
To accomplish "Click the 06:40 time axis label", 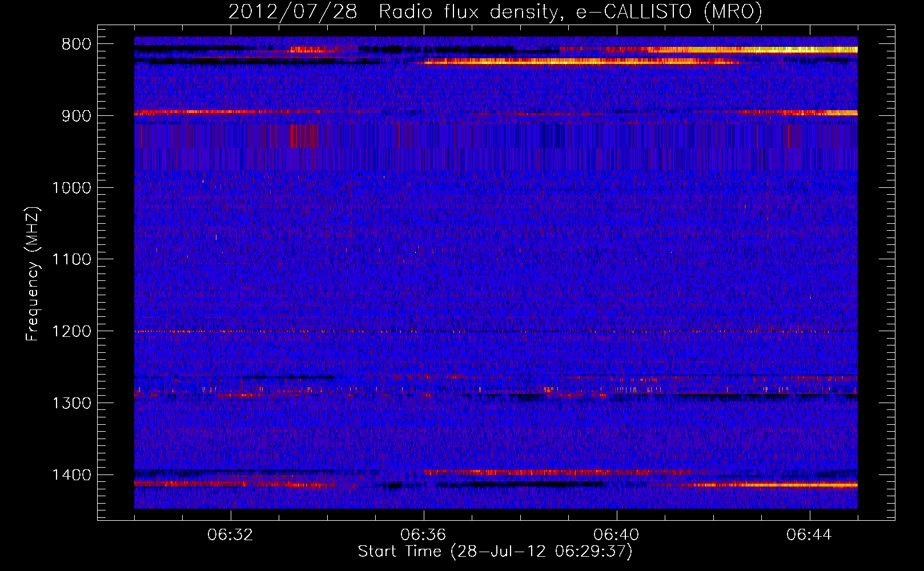I will pos(617,535).
